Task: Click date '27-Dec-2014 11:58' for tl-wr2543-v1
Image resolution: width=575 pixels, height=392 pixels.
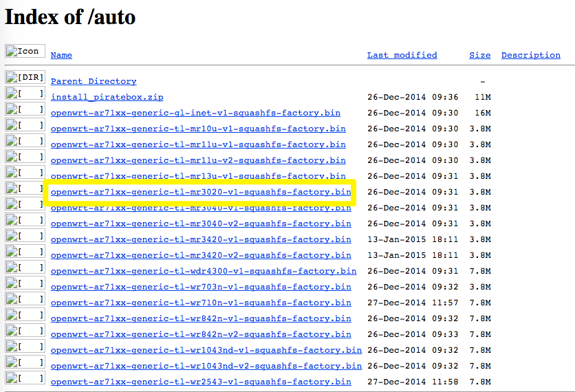Action: pyautogui.click(x=413, y=382)
